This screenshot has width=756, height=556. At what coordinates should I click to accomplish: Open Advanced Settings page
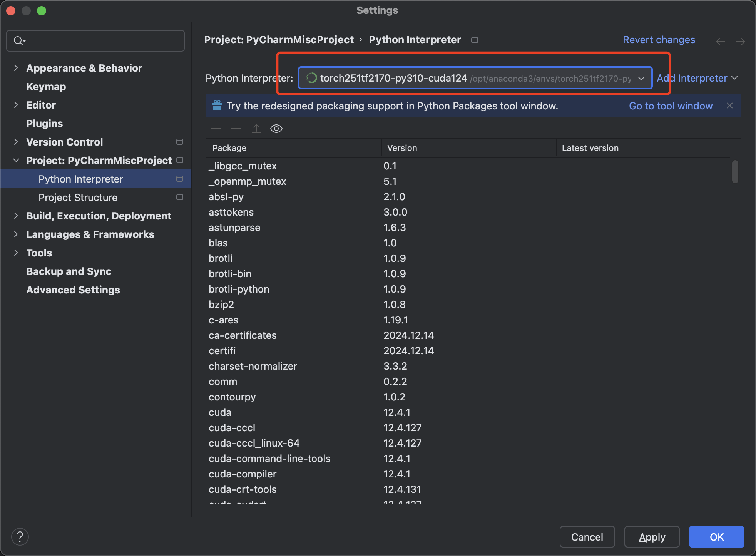pyautogui.click(x=73, y=290)
